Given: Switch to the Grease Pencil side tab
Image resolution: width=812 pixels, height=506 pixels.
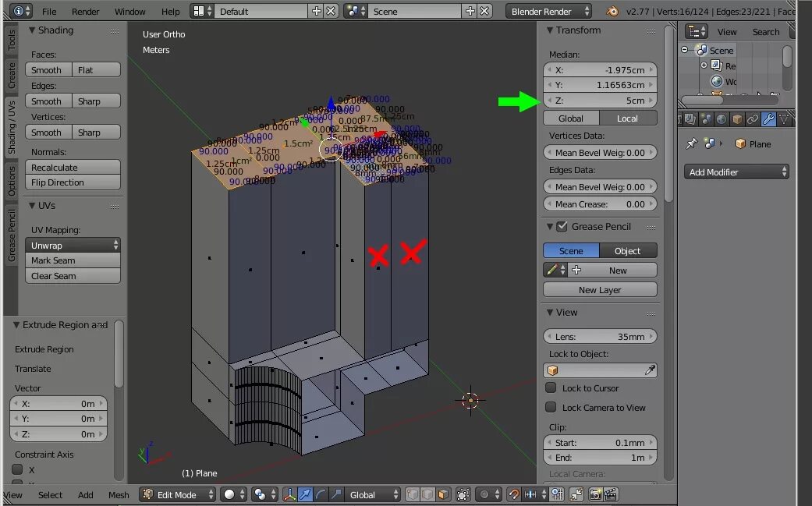Looking at the screenshot, I should point(11,236).
